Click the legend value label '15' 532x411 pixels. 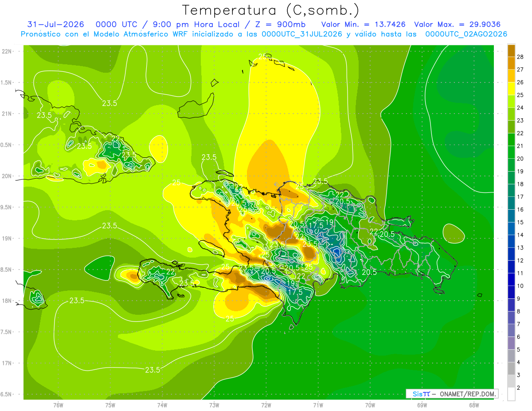point(520,222)
